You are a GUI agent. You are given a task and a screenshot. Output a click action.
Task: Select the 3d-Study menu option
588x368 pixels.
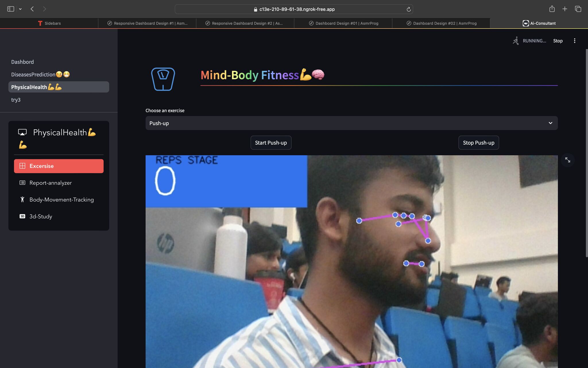coord(41,216)
